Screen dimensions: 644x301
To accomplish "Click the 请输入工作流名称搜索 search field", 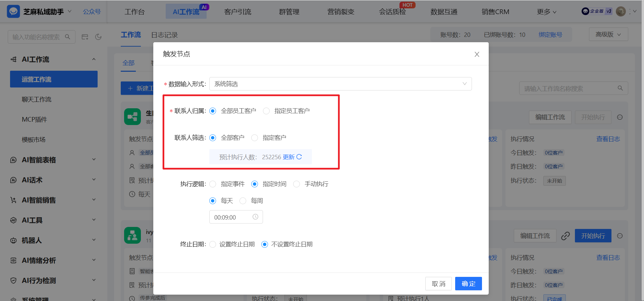I will (574, 88).
